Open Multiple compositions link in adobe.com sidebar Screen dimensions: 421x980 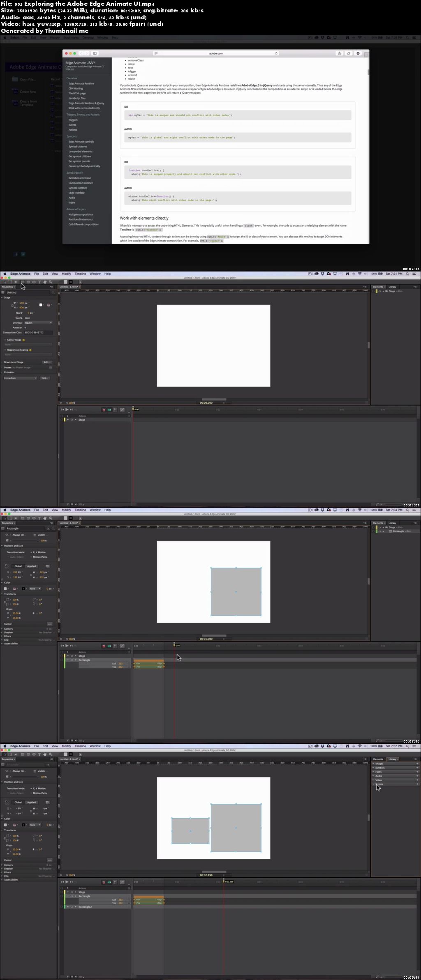pyautogui.click(x=81, y=214)
